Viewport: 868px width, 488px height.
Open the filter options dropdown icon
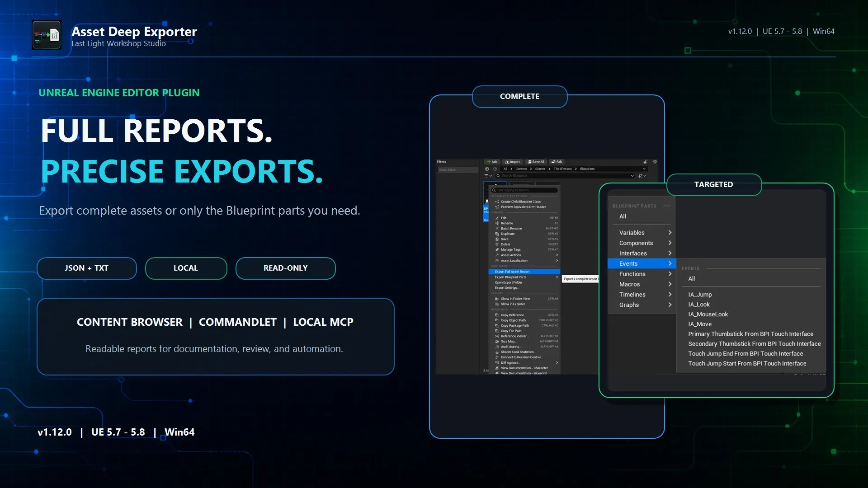tap(488, 176)
